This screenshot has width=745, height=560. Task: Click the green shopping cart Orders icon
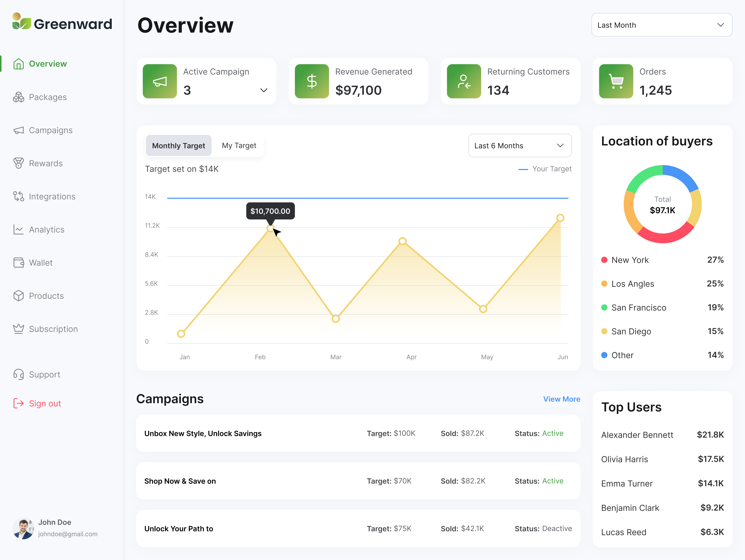[616, 81]
